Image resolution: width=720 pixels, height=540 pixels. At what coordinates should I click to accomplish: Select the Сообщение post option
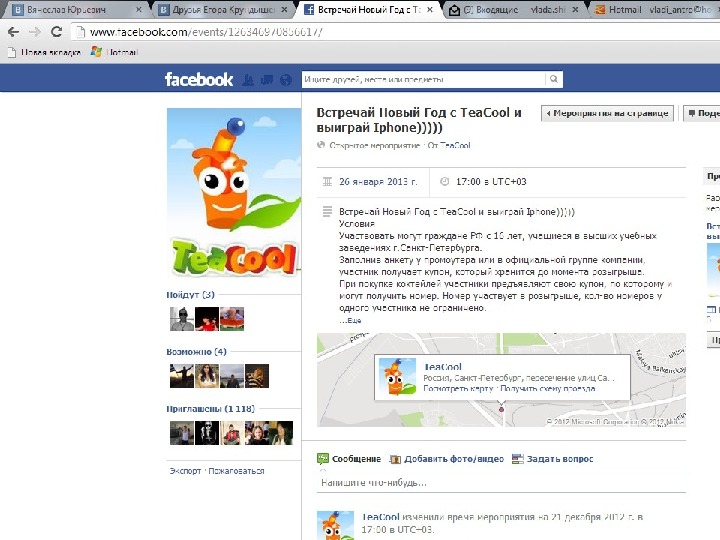356,459
